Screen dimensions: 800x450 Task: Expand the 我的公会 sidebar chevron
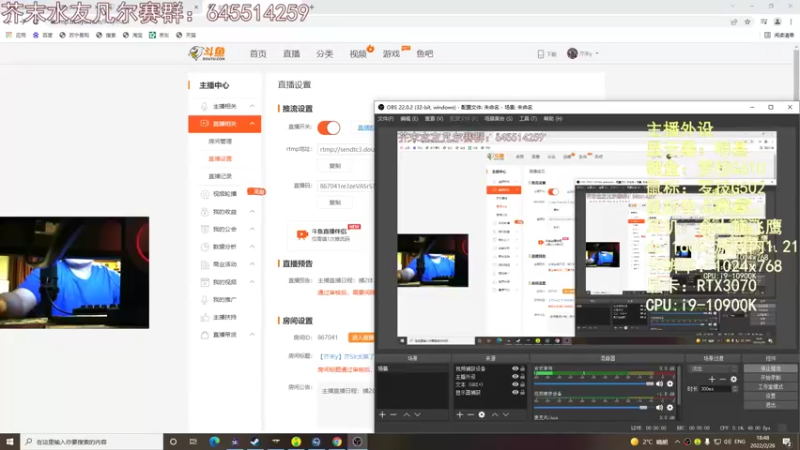[252, 229]
